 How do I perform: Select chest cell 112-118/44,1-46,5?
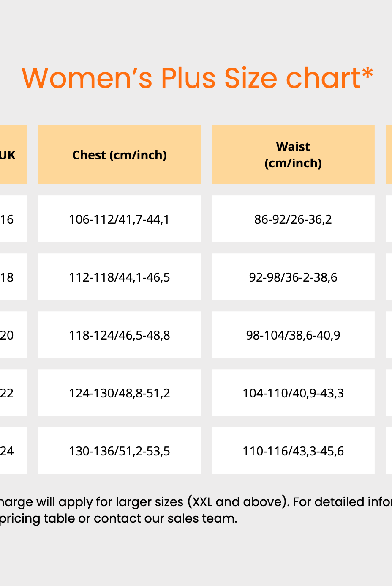coord(119,277)
